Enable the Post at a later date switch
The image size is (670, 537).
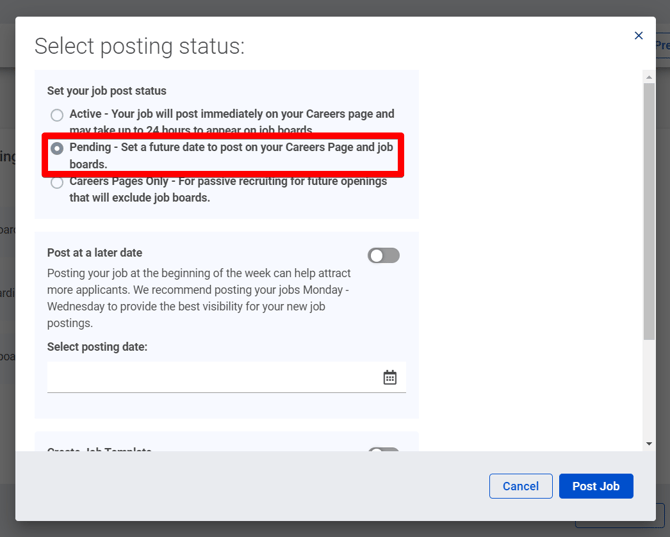[383, 255]
